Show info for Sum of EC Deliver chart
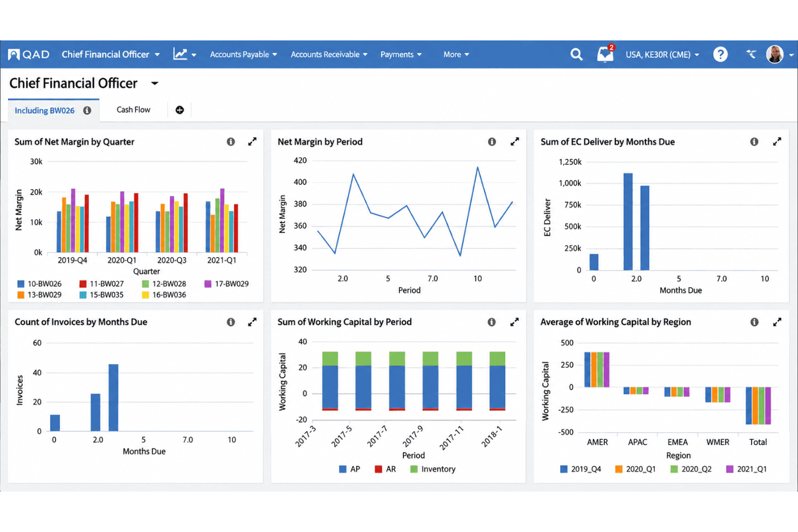Image resolution: width=798 pixels, height=532 pixels. click(754, 142)
